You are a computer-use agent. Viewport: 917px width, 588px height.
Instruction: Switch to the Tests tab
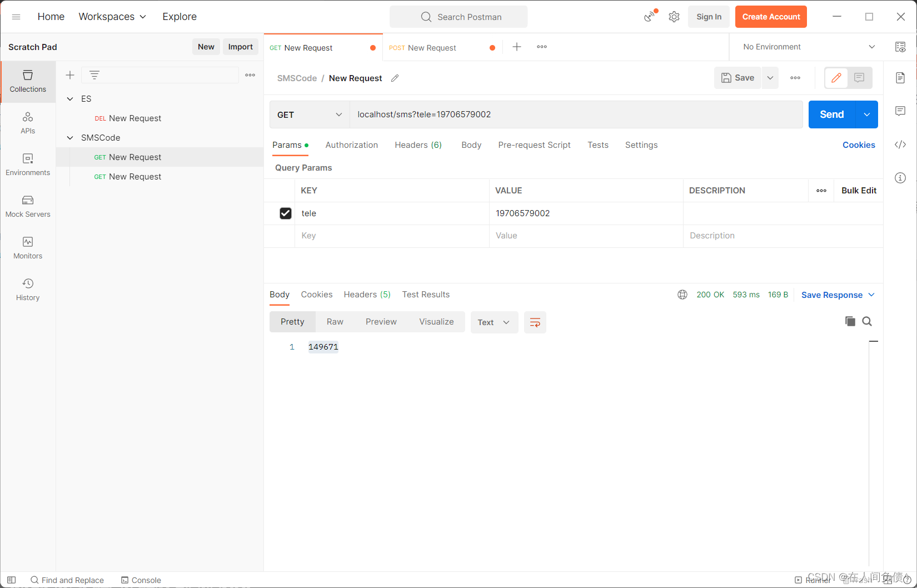(598, 145)
